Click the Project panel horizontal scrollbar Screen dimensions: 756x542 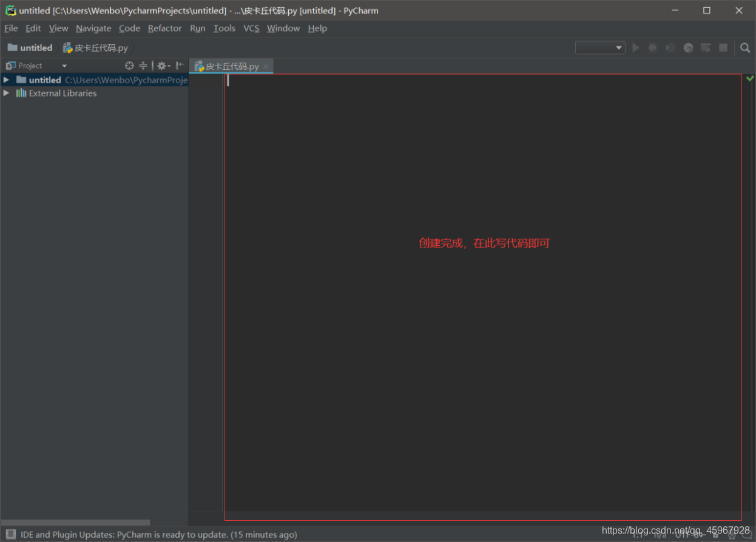click(75, 522)
